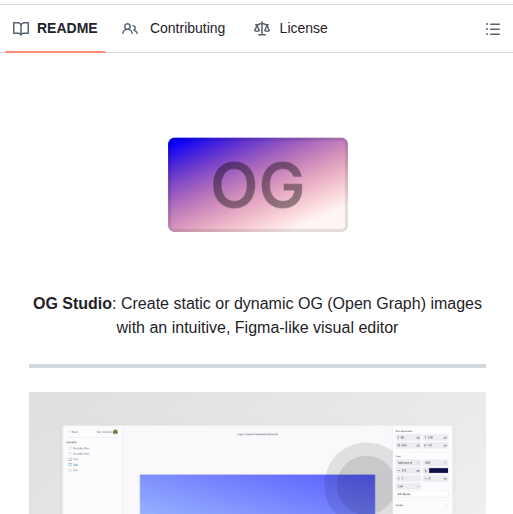Click 'Figma-like visual editor' description text
Viewport: 513px width, 514px height.
(316, 328)
